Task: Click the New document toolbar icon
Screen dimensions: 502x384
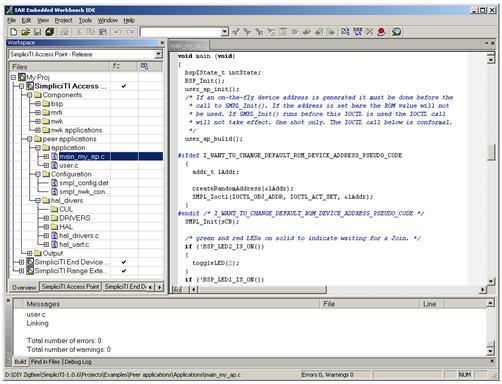Action: (14, 32)
